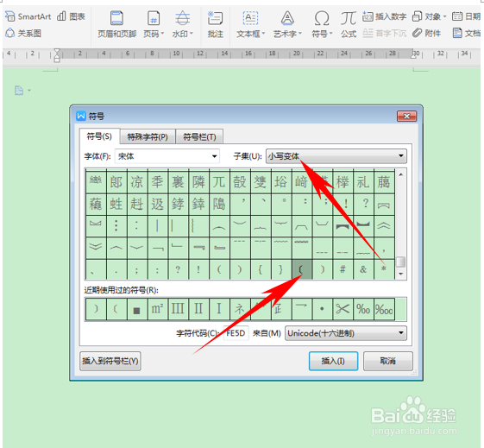Click the ruler left indent marker
The height and width of the screenshot is (448, 484).
coord(57,55)
